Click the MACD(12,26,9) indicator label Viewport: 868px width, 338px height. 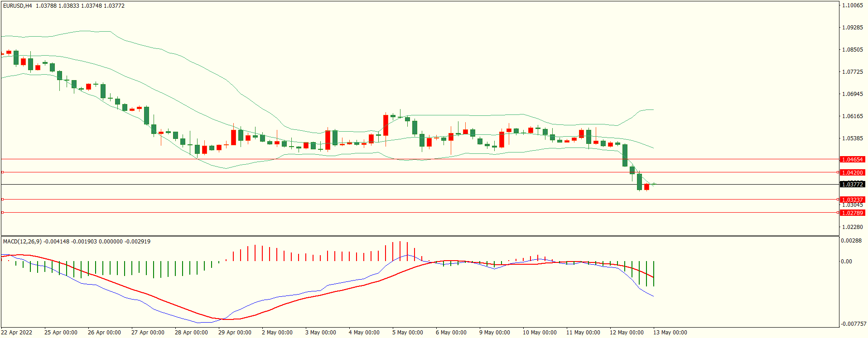22,242
